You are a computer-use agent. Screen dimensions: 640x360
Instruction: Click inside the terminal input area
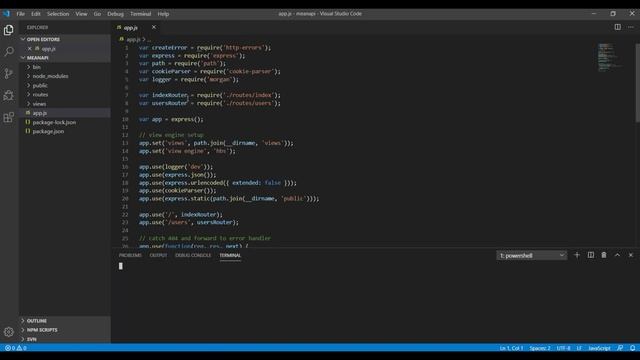(x=375, y=302)
